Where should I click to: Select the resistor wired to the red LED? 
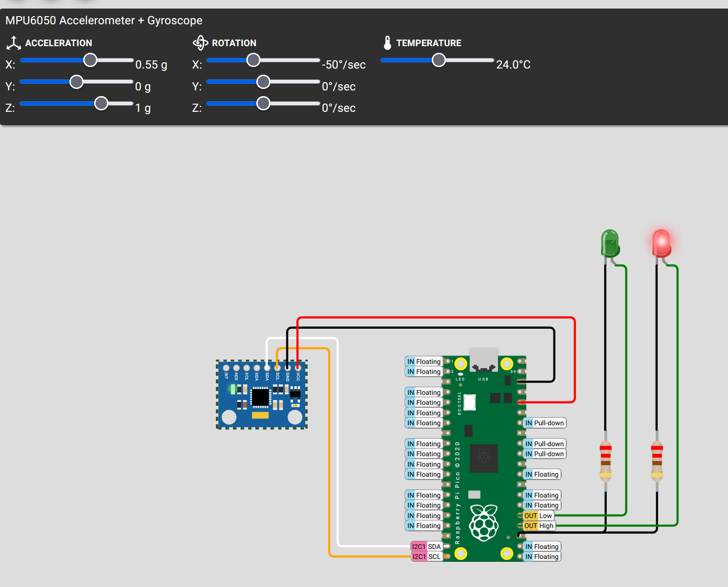point(657,461)
